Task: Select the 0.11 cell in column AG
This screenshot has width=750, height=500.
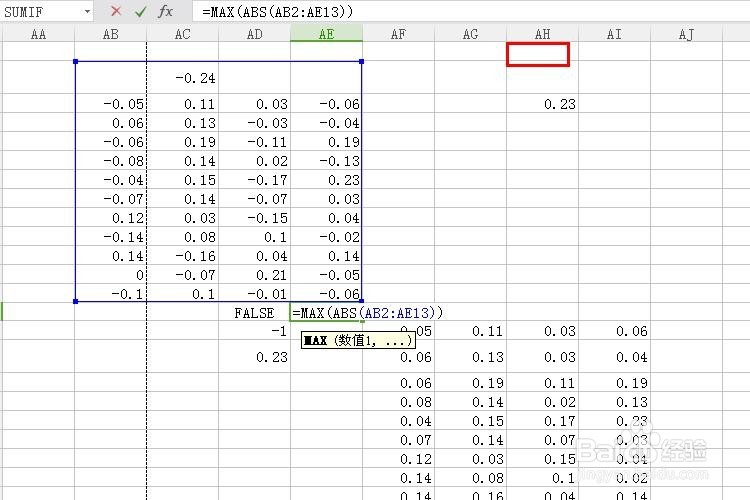Action: (470, 331)
